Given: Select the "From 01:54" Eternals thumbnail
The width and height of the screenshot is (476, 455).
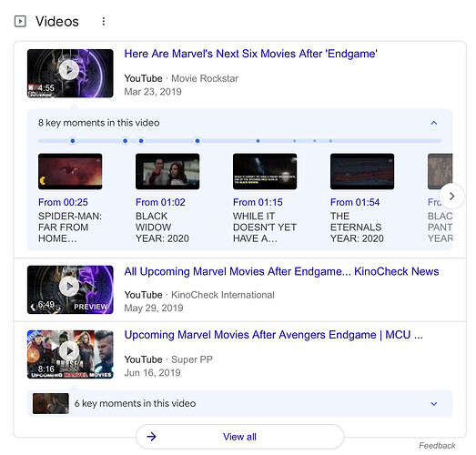Looking at the screenshot, I should pos(362,171).
